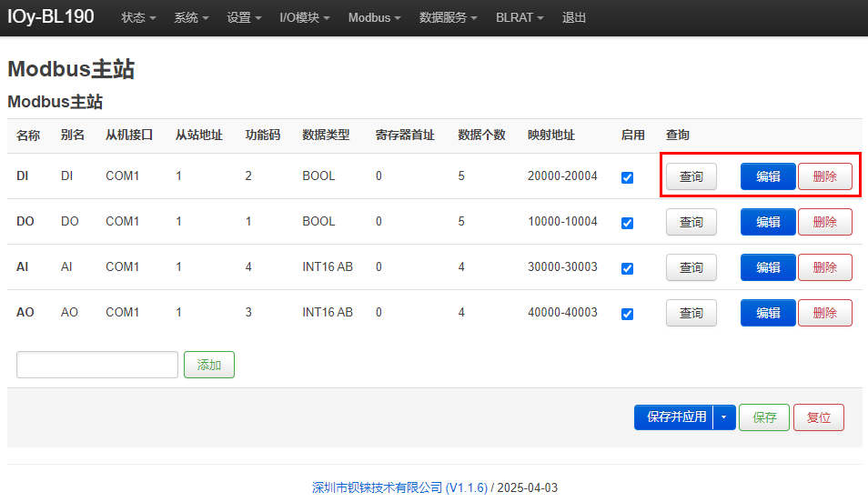Focus the new entry name input field
This screenshot has width=868, height=502.
tap(96, 365)
